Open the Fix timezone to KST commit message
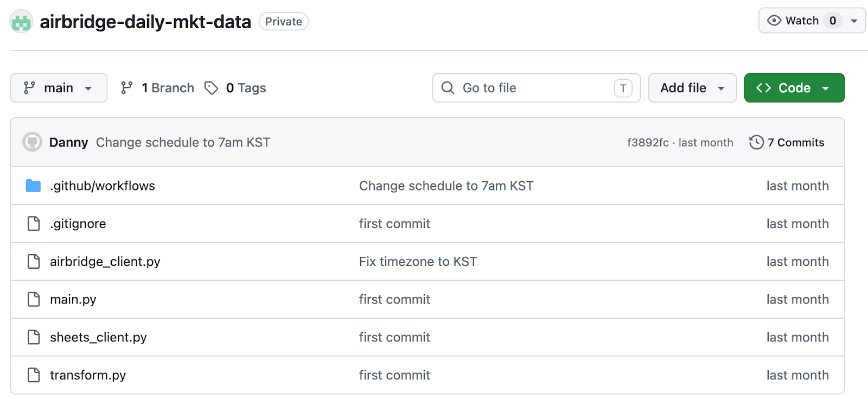Screen dimensions: 868x399 [418, 262]
